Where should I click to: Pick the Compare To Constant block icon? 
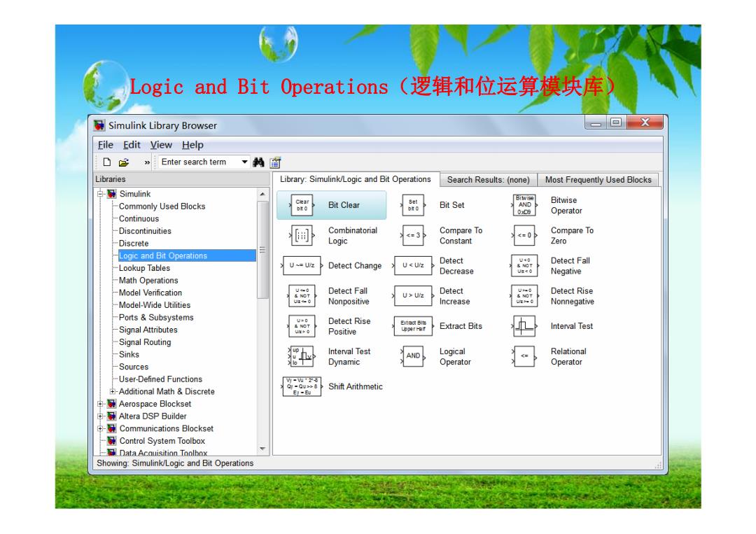pyautogui.click(x=413, y=236)
